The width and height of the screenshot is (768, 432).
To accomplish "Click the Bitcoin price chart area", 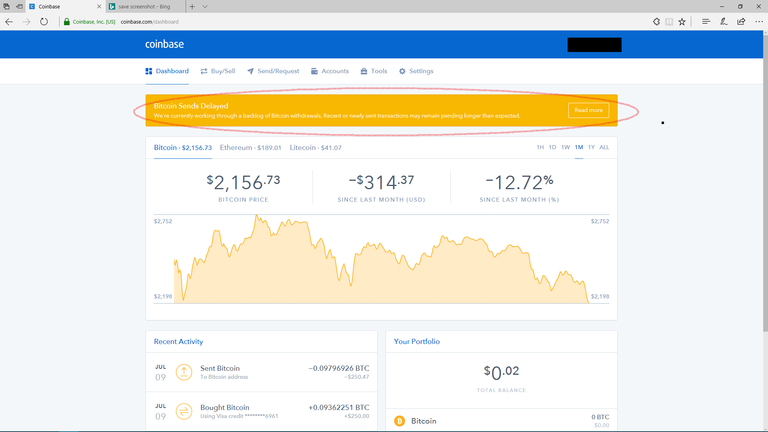I will click(x=382, y=259).
